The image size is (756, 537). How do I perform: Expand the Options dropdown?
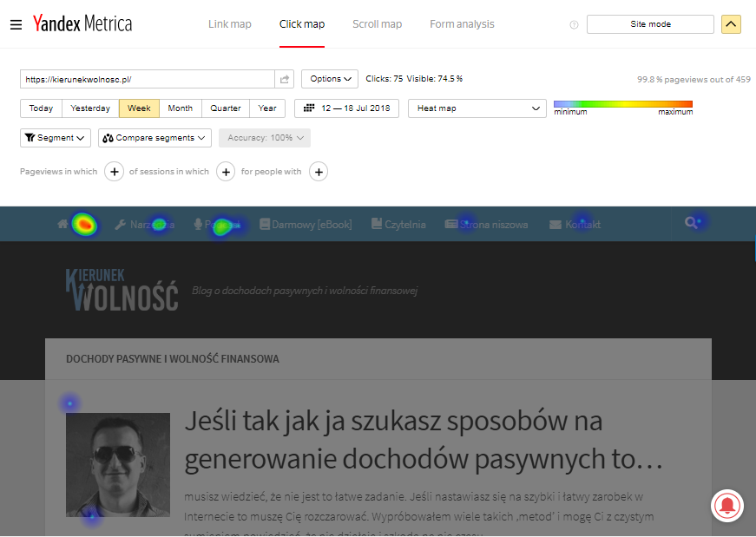pos(330,79)
